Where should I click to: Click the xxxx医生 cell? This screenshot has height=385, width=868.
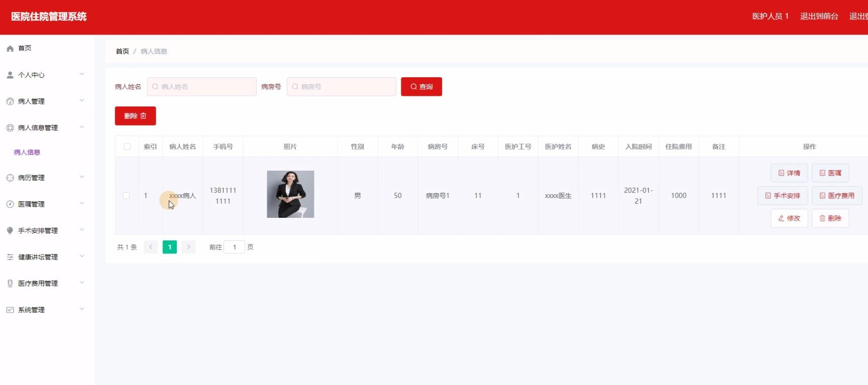(559, 196)
